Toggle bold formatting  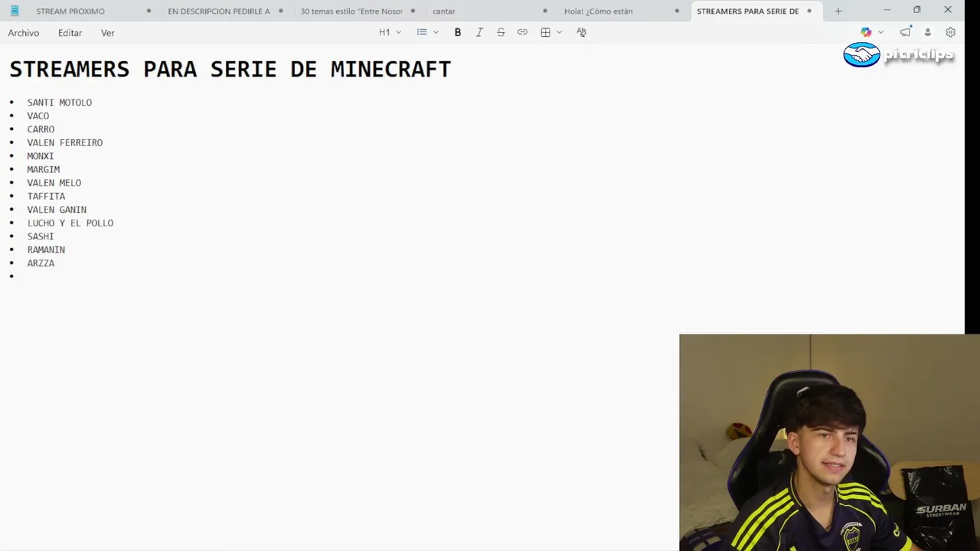point(458,32)
